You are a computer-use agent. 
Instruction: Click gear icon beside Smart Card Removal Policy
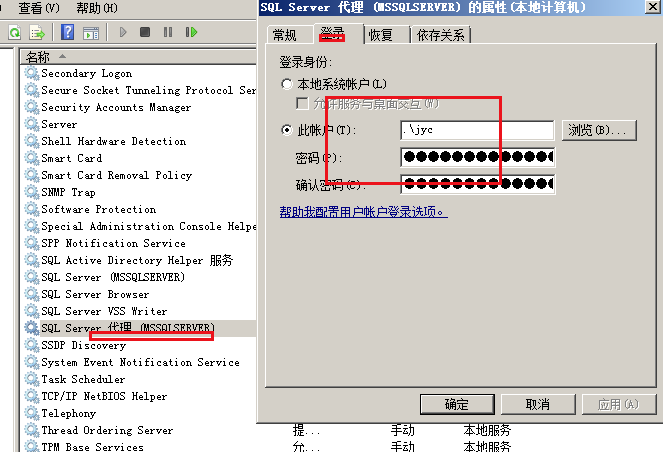pos(32,175)
